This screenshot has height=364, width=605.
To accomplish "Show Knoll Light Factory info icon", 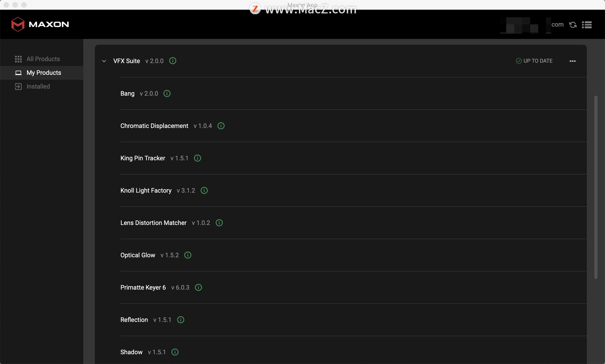I will coord(204,190).
